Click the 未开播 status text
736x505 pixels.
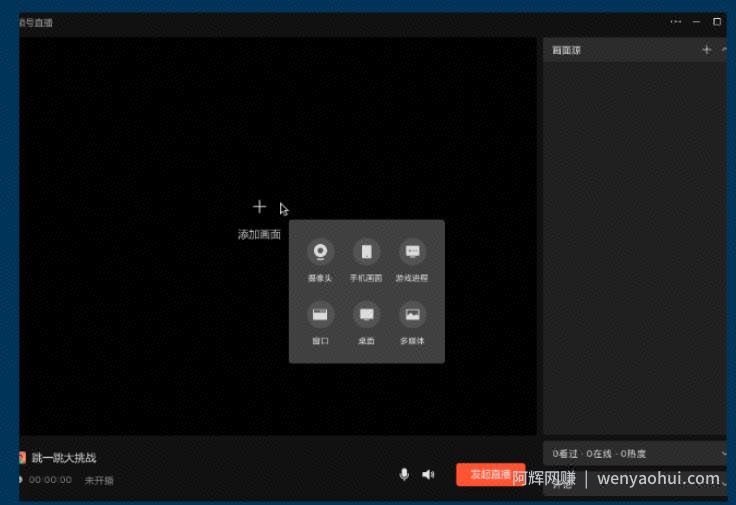(x=99, y=480)
